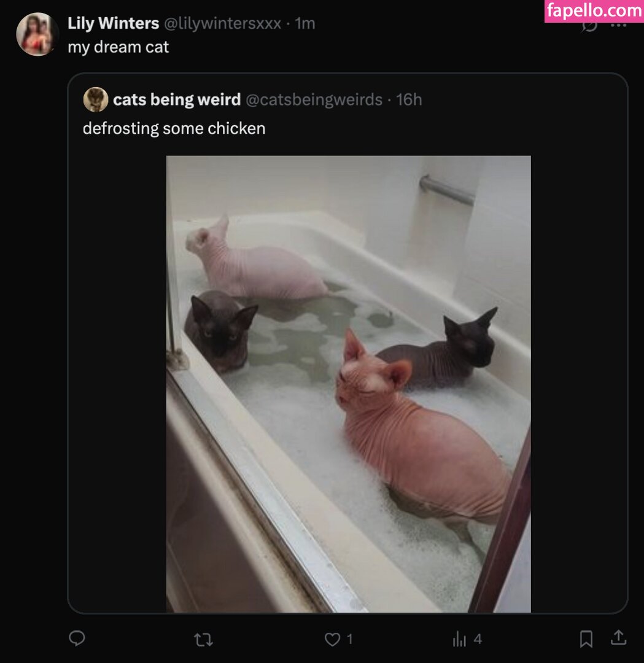
Task: Enlarge the hairless cats bathtub photo
Action: pos(349,384)
